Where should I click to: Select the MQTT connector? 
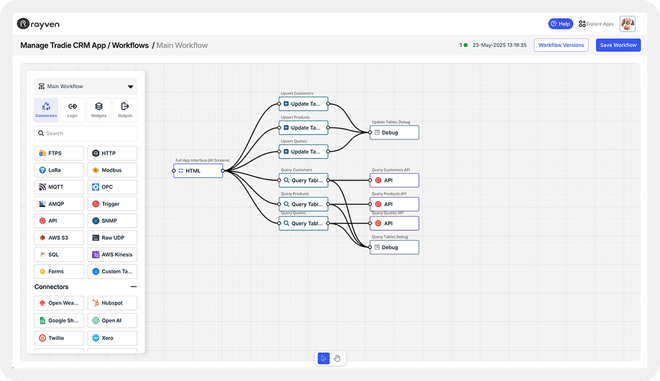[59, 187]
